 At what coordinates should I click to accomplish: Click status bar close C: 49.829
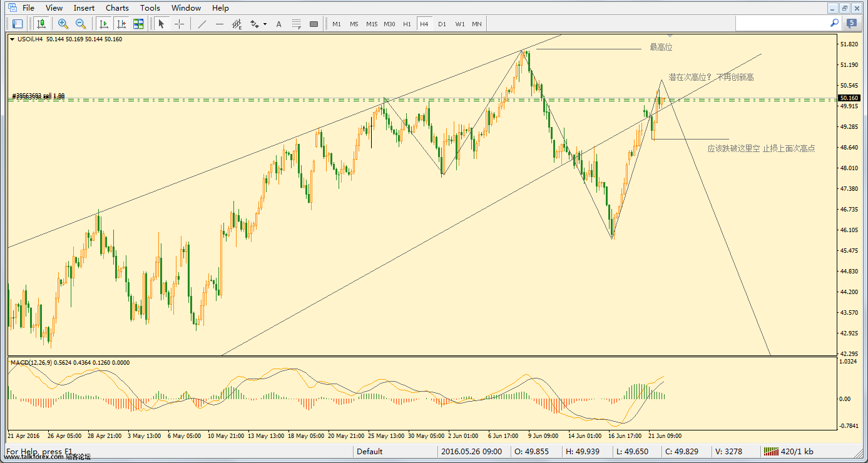[x=681, y=452]
